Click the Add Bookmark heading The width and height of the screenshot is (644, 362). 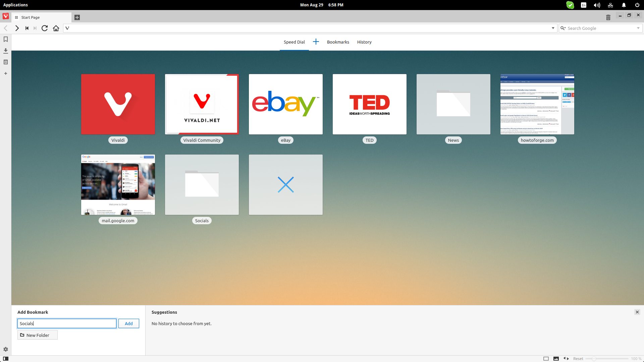33,312
